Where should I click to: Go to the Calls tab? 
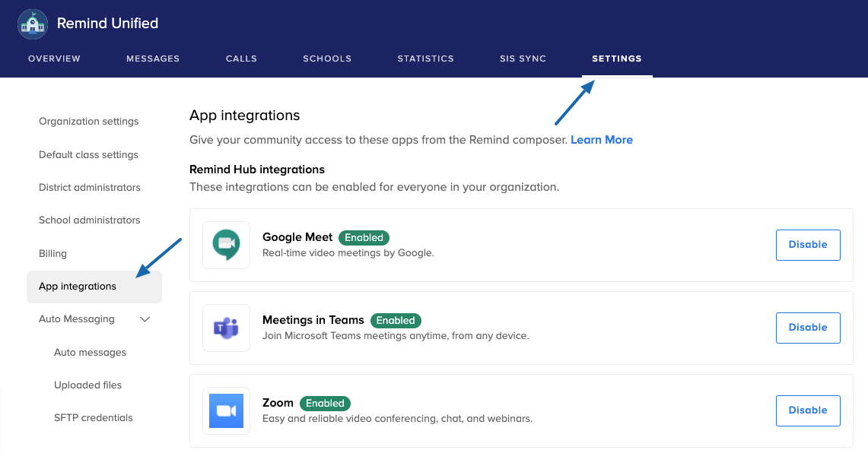241,59
